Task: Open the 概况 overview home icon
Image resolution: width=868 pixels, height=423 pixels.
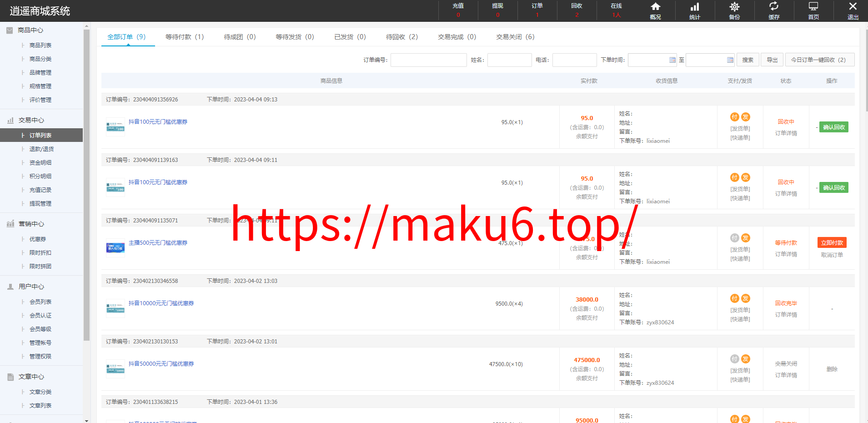Action: pyautogui.click(x=655, y=7)
